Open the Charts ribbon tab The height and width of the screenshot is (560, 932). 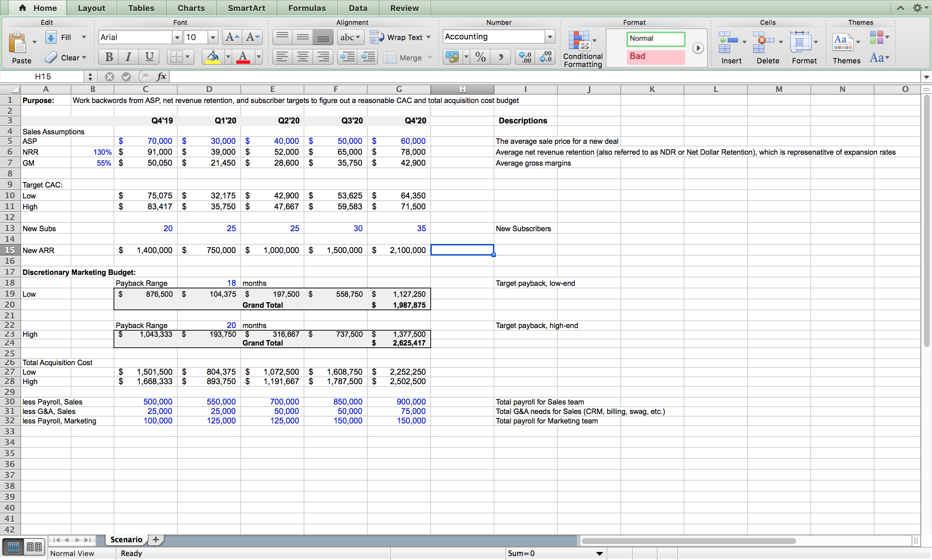point(191,8)
